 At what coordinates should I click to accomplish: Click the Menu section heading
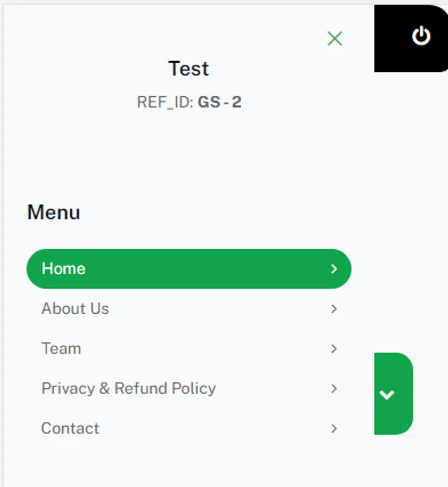coord(54,212)
